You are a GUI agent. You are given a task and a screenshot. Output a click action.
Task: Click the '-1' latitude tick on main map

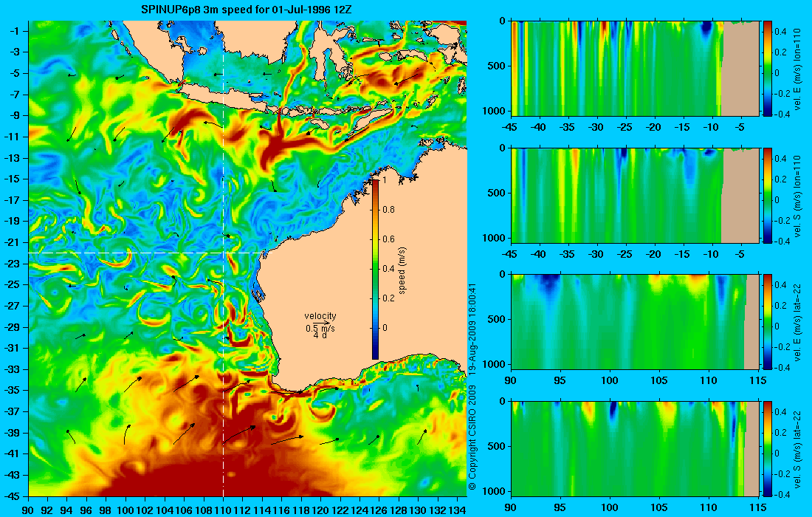(x=13, y=31)
